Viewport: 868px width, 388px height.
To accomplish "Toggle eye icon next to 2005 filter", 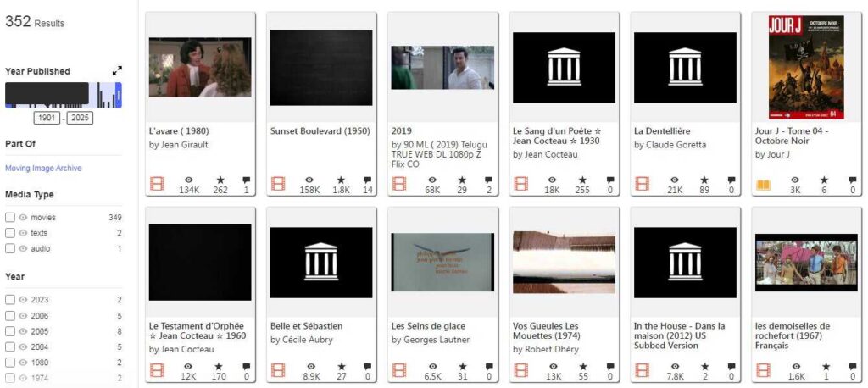I will (23, 331).
